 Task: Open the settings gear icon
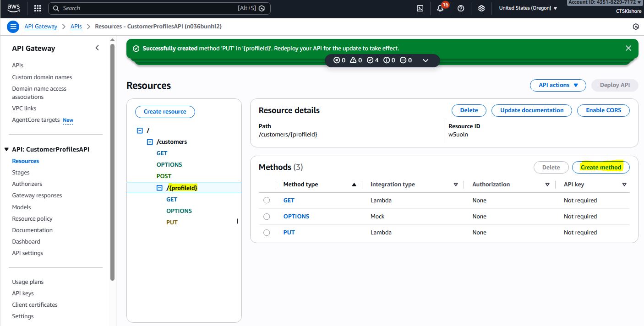[481, 8]
